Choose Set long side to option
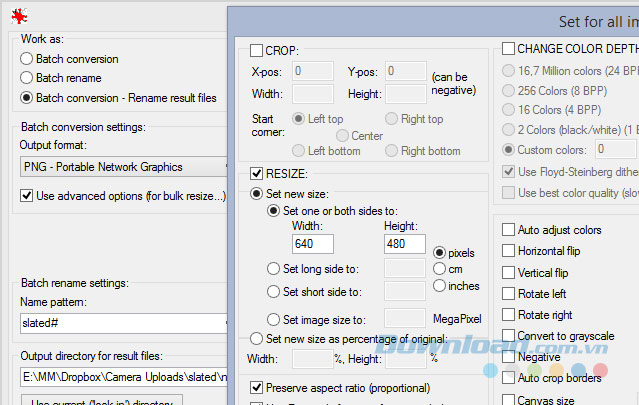Screen dimensions: 639x405 [x=275, y=268]
